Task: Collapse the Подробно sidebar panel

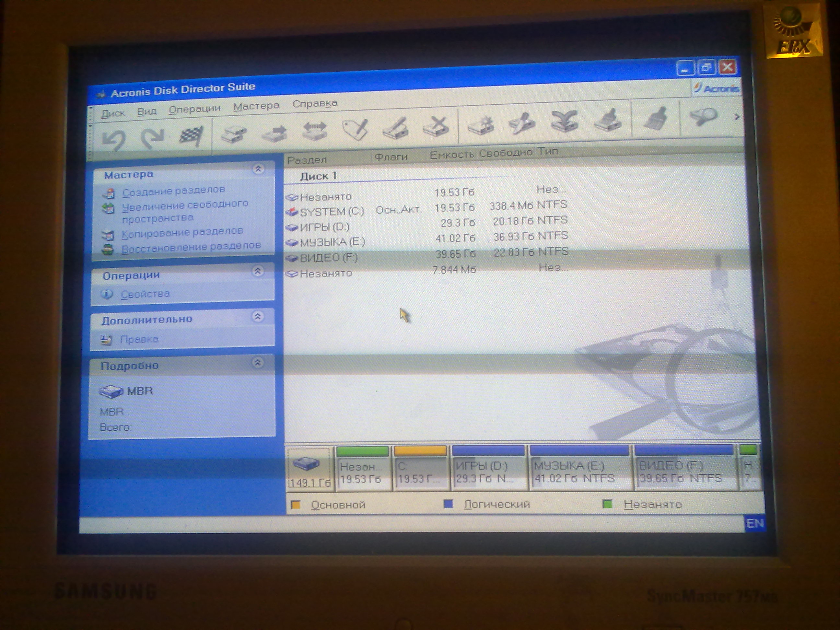Action: click(257, 363)
